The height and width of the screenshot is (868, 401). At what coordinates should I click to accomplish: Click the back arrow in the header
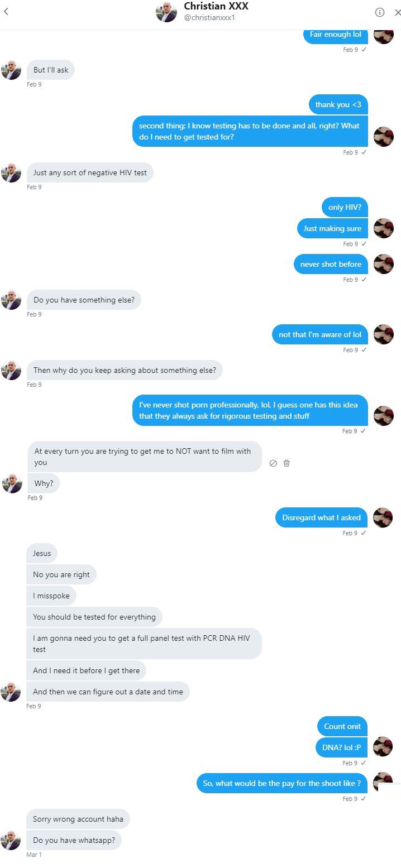click(6, 12)
